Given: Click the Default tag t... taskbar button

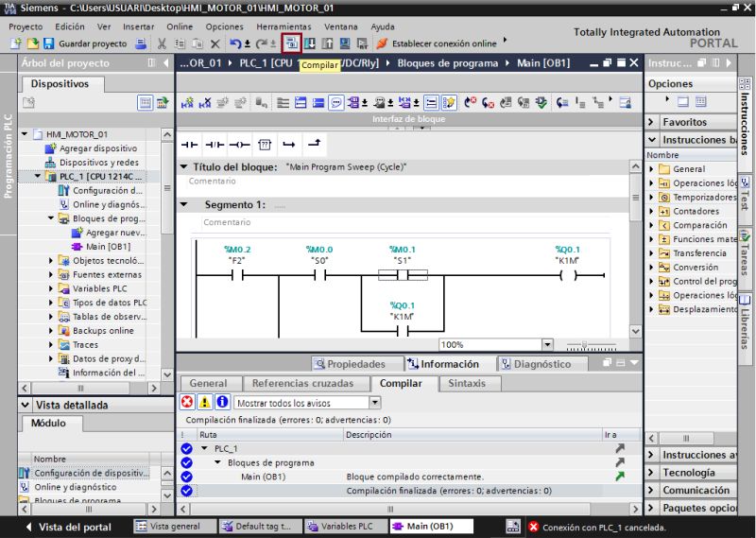Looking at the screenshot, I should (x=261, y=526).
